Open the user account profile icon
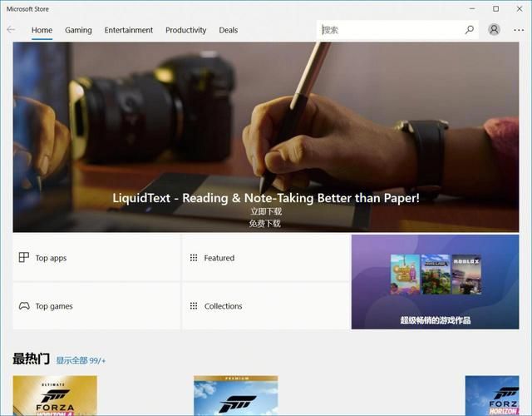This screenshot has height=416, width=532. coord(494,30)
